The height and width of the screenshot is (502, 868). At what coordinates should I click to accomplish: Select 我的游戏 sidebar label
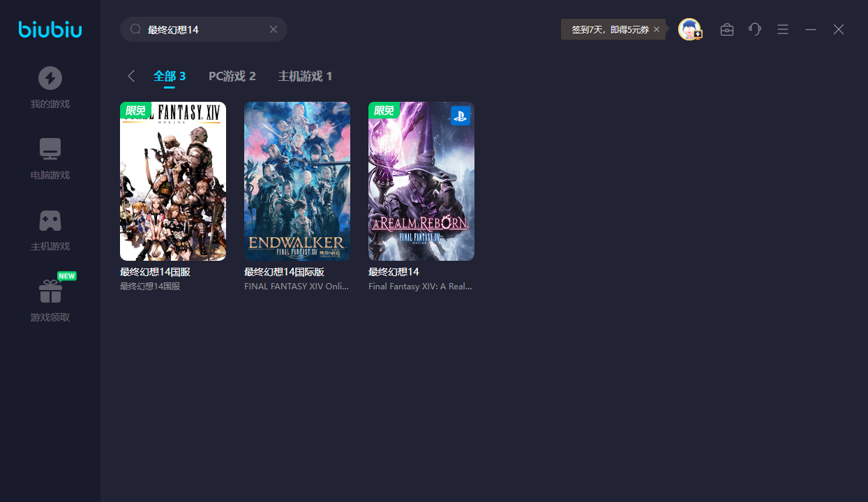tap(50, 105)
